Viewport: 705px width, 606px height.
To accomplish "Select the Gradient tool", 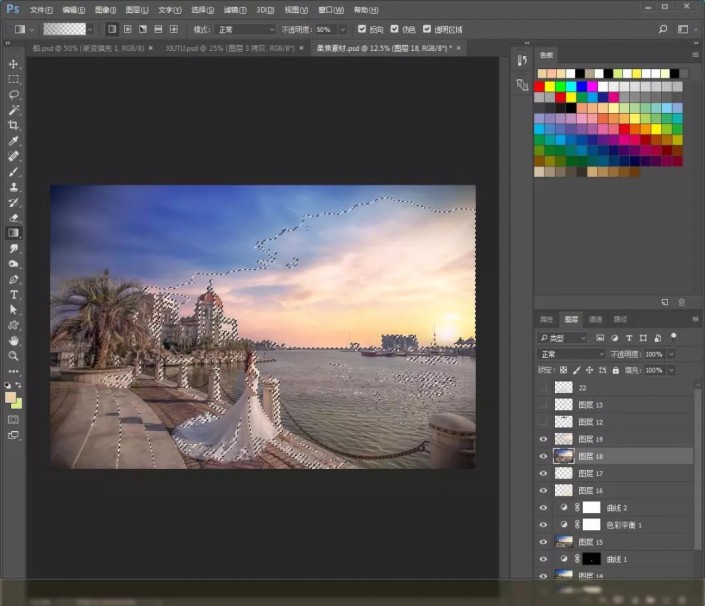I will [x=13, y=233].
